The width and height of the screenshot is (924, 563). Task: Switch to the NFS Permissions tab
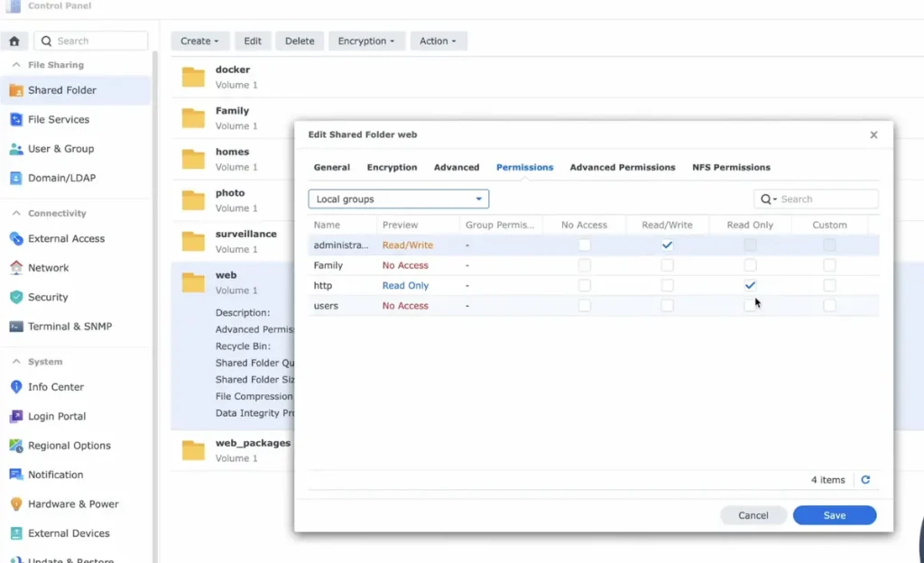click(731, 168)
